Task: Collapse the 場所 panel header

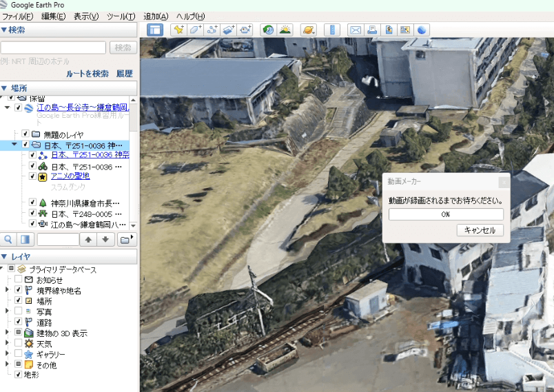Action: pyautogui.click(x=6, y=88)
